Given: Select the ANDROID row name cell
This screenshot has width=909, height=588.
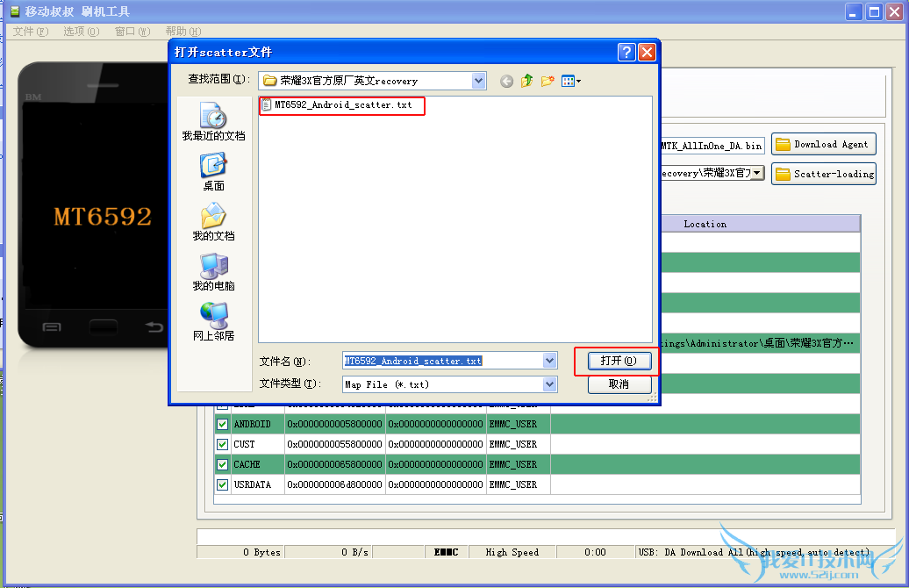Looking at the screenshot, I should click(x=257, y=425).
